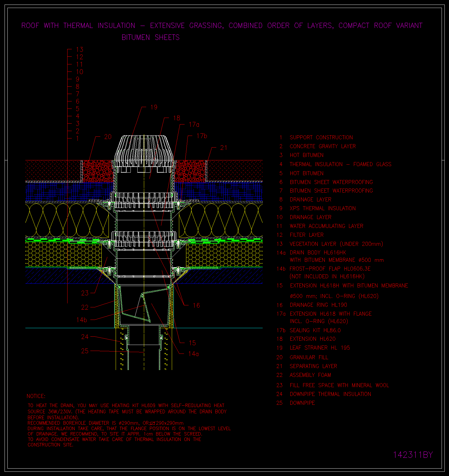Select notice line 'TO AVOID CONDENSATE WATER'
Image resolution: width=449 pixels, height=476 pixels.
114,439
